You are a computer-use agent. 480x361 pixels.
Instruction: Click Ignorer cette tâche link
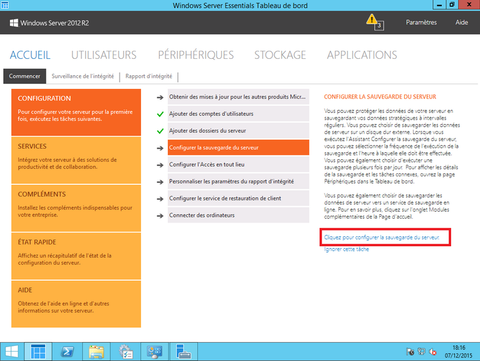point(346,249)
